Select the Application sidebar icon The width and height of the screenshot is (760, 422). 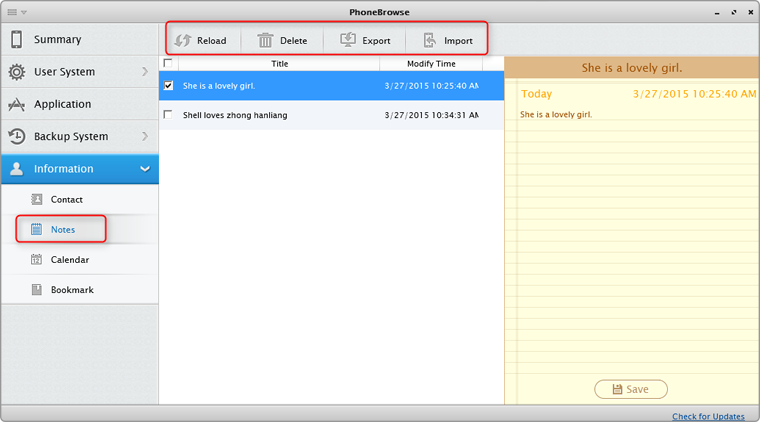pyautogui.click(x=17, y=104)
